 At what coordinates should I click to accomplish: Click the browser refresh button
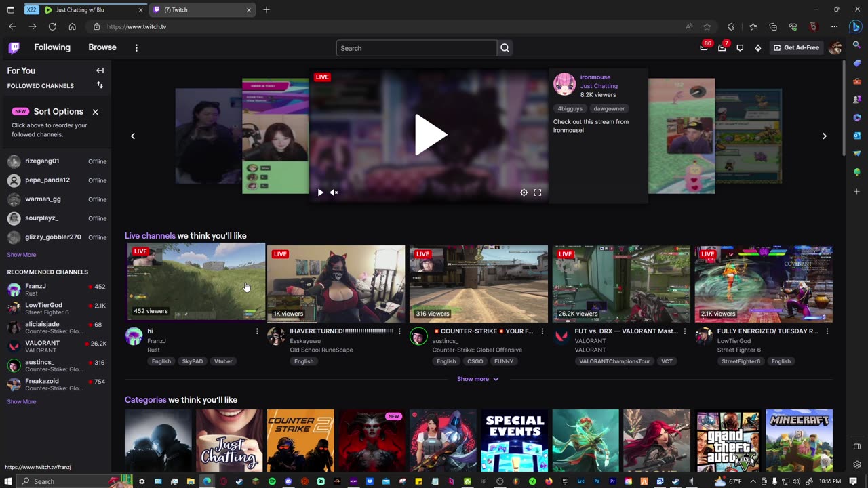tap(52, 26)
